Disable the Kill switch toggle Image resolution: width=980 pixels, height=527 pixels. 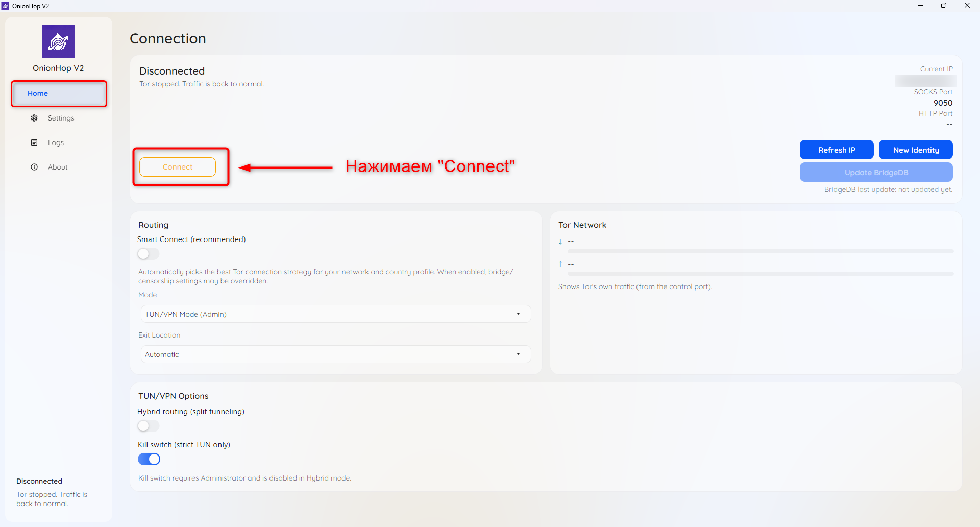coord(149,459)
